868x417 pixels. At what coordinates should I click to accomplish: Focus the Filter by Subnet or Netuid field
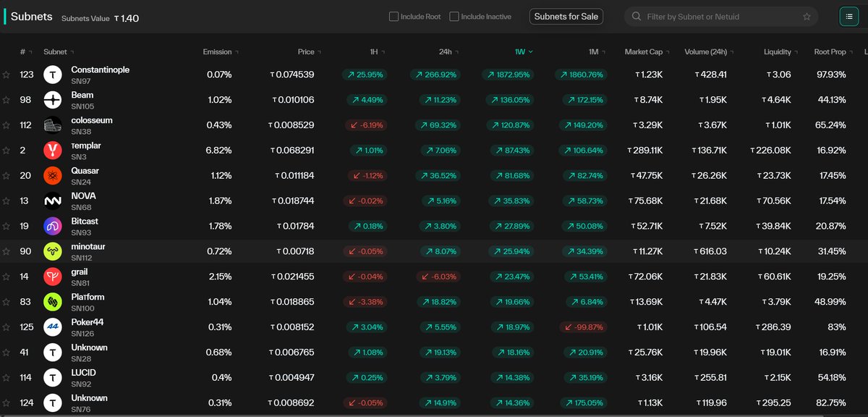[x=722, y=17]
